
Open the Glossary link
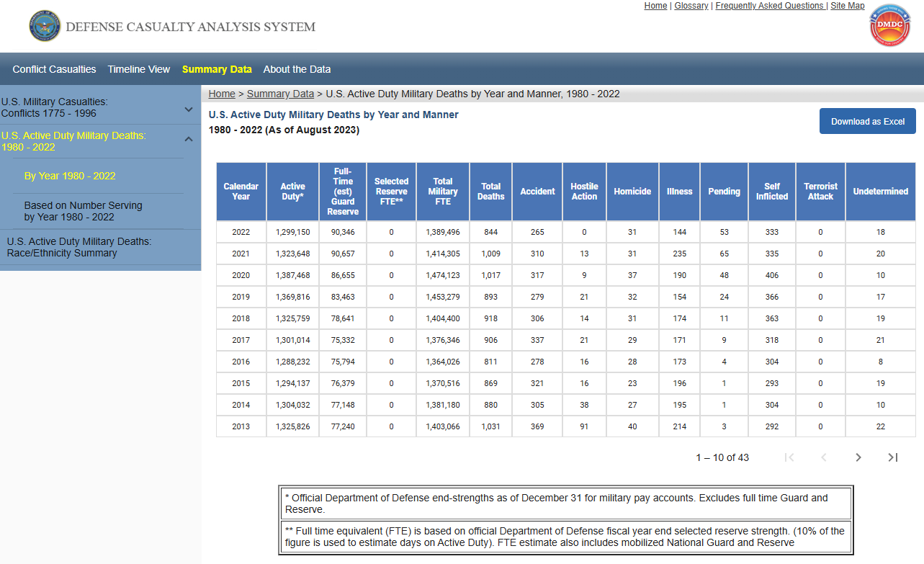tap(691, 6)
